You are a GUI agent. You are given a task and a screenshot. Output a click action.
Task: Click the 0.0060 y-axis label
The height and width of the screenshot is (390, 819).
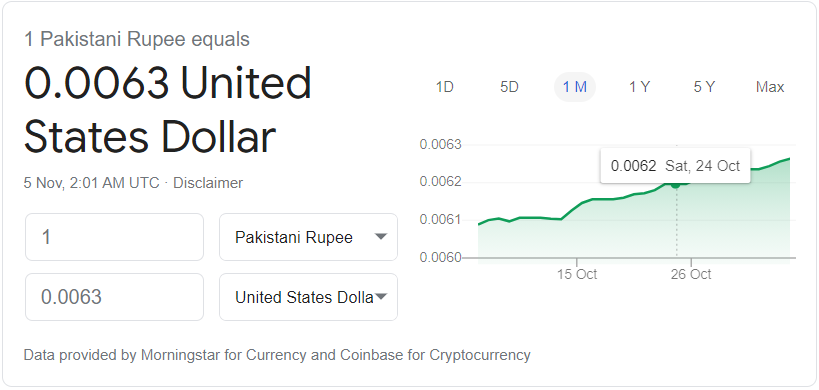[x=440, y=258]
